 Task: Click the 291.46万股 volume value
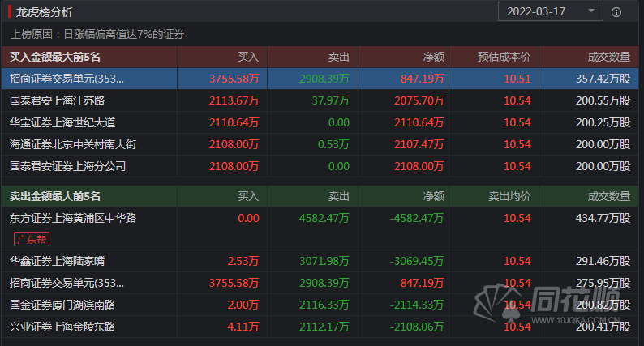pyautogui.click(x=603, y=261)
